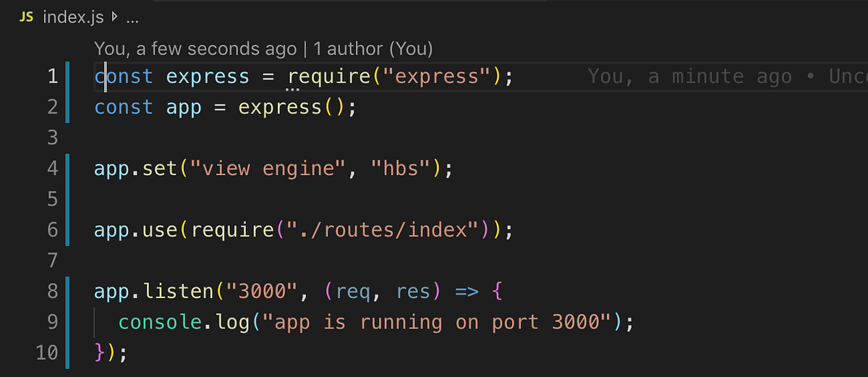Viewport: 868px width, 377px height.
Task: Click the 'res' parameter on line 8
Action: (413, 292)
